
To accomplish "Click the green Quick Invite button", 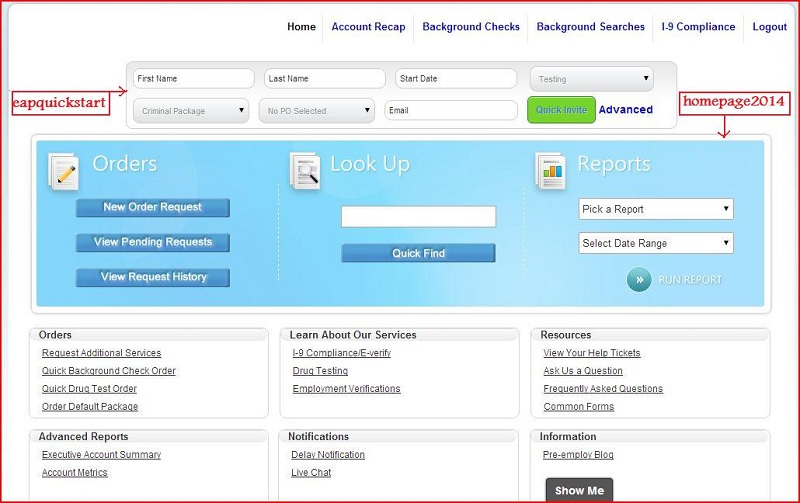I will [x=561, y=110].
